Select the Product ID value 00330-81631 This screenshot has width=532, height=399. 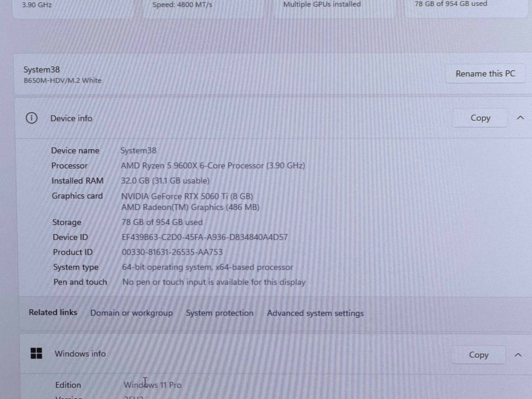(172, 252)
